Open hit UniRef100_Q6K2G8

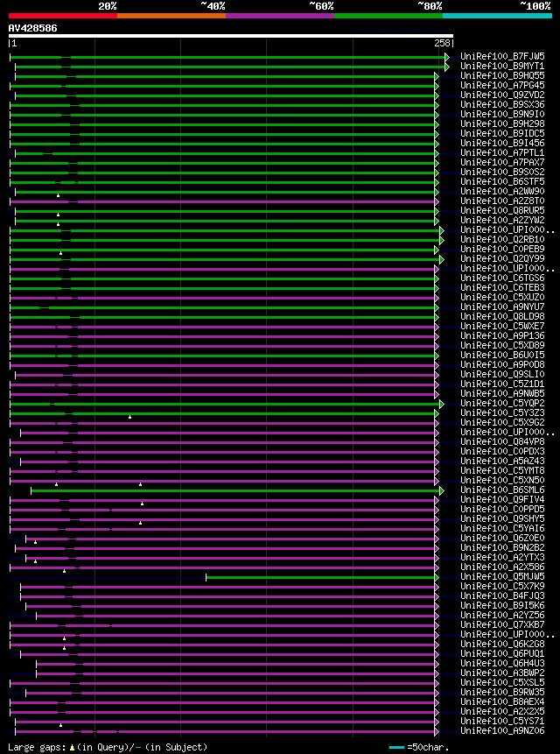point(502,644)
